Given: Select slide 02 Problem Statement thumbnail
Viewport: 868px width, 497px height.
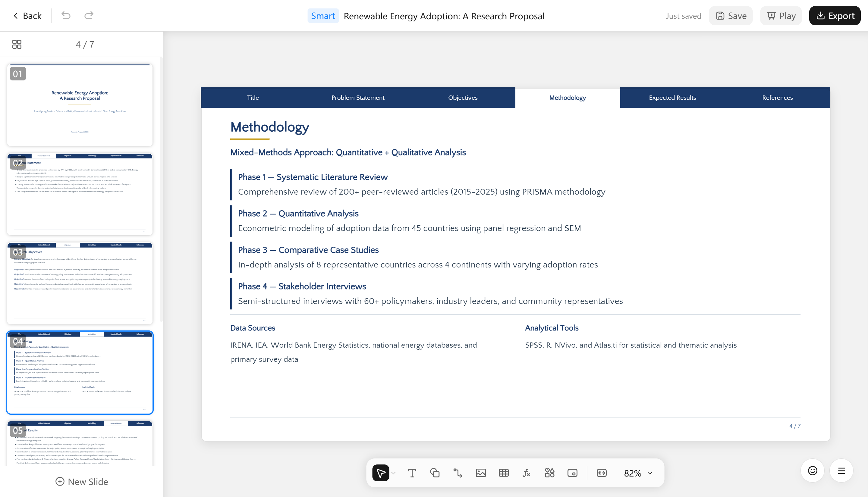Looking at the screenshot, I should click(80, 194).
